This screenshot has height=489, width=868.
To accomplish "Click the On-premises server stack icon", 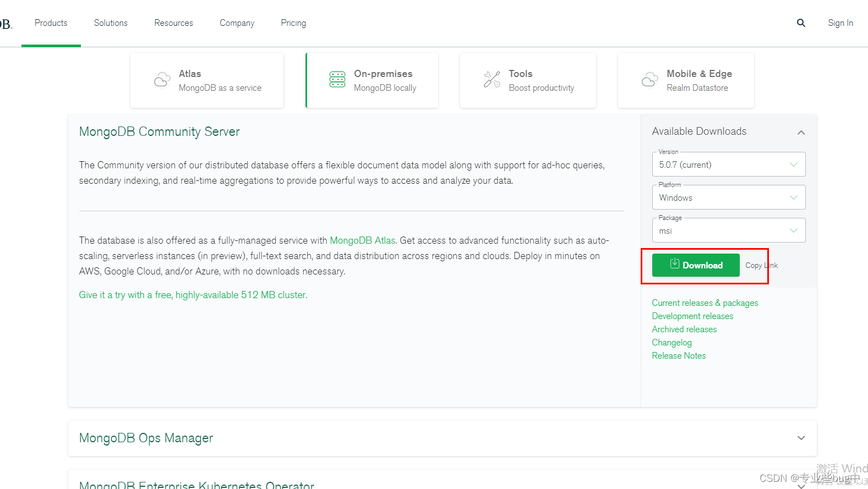I will [337, 79].
